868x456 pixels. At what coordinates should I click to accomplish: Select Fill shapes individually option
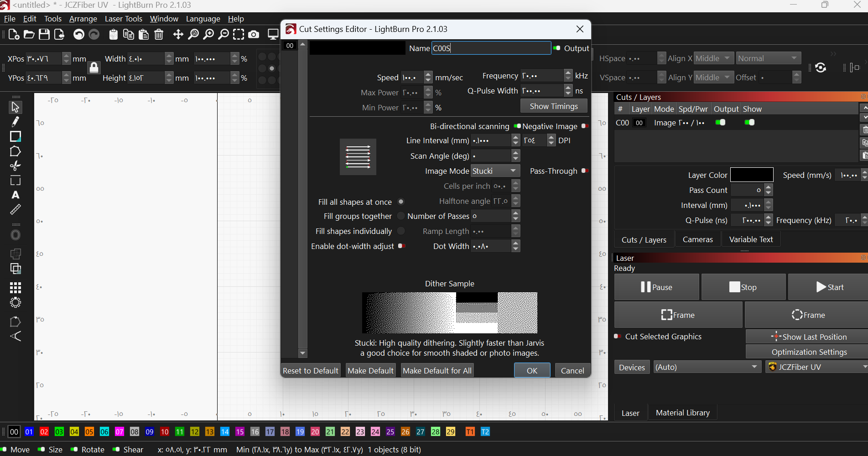coord(401,231)
